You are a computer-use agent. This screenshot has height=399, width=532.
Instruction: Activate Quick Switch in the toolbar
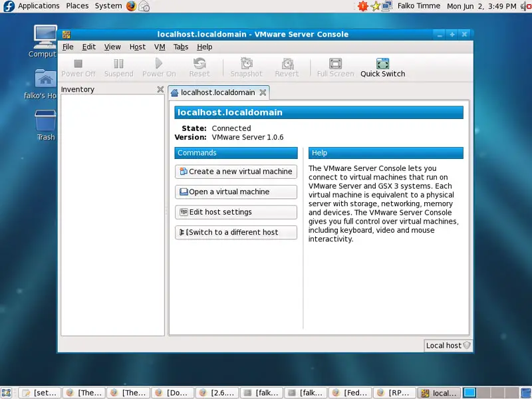pyautogui.click(x=383, y=68)
